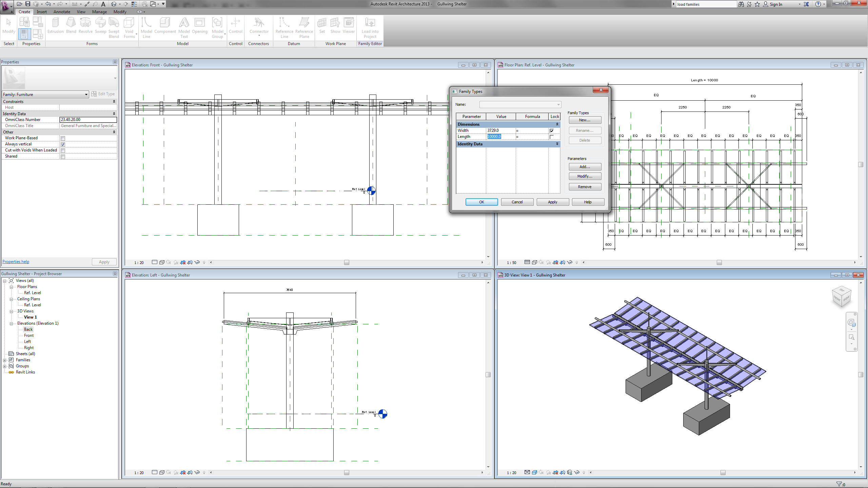Toggle the Shared checkbox

63,157
